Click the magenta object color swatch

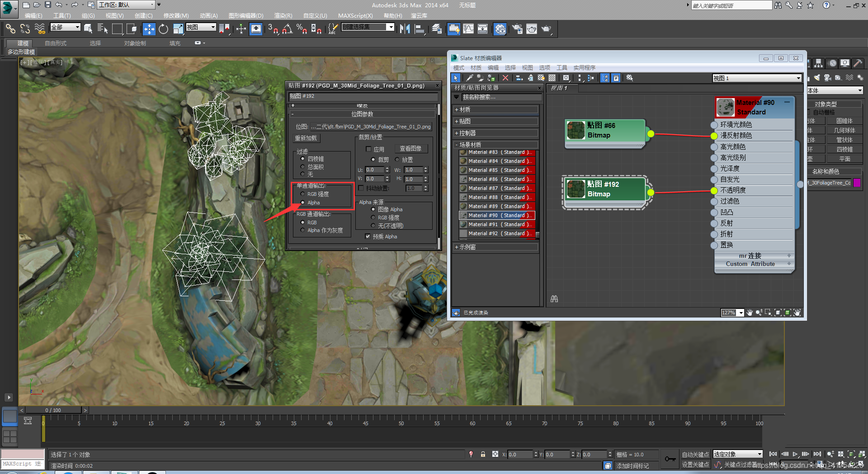pos(857,183)
